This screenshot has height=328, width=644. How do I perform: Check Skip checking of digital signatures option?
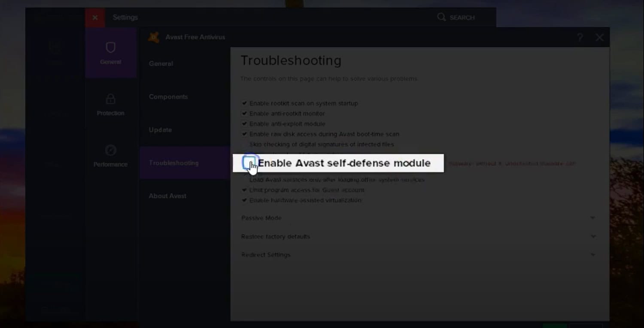coord(244,144)
